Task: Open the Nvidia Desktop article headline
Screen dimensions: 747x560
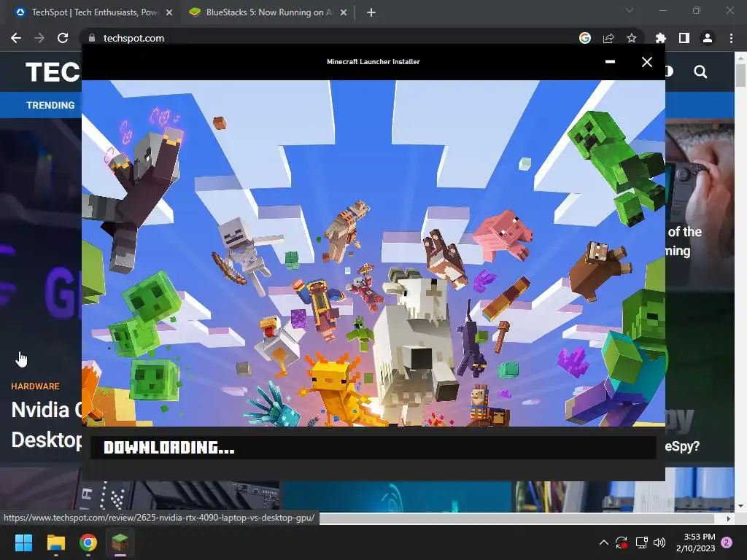Action: click(47, 425)
